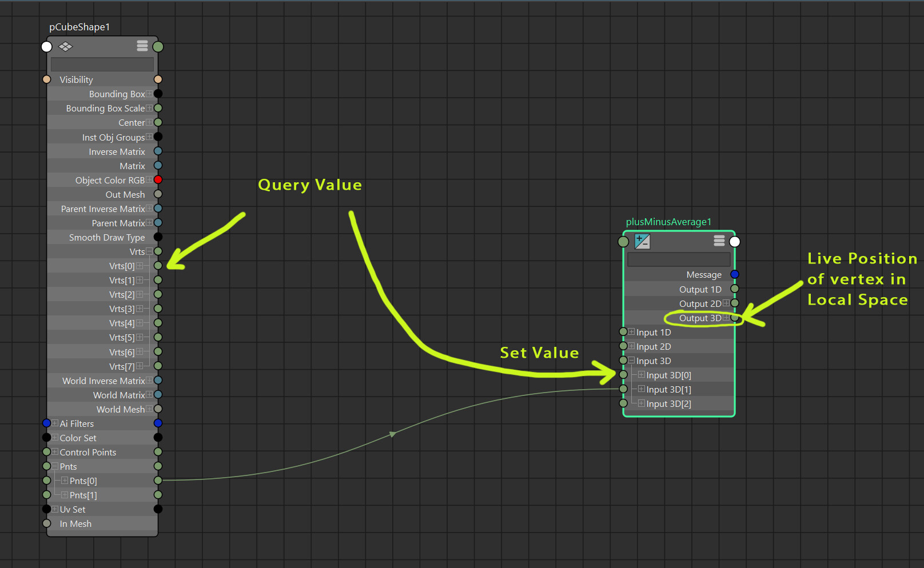Select the pCubeShape1 node title
924x568 pixels.
tap(79, 27)
